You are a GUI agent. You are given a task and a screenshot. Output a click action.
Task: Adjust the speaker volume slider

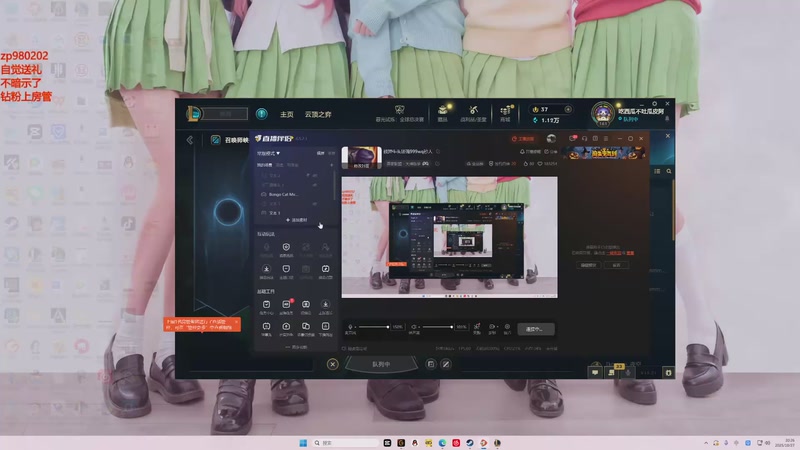pyautogui.click(x=437, y=327)
